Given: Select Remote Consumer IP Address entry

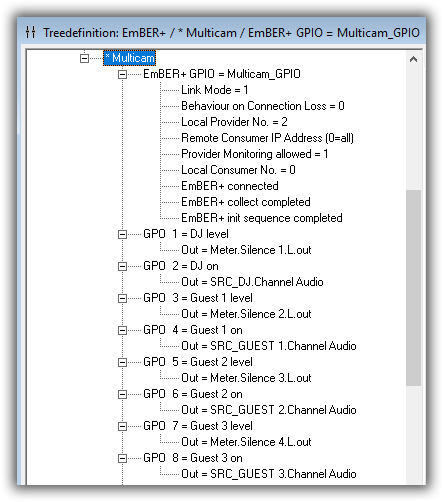Looking at the screenshot, I should (x=267, y=138).
